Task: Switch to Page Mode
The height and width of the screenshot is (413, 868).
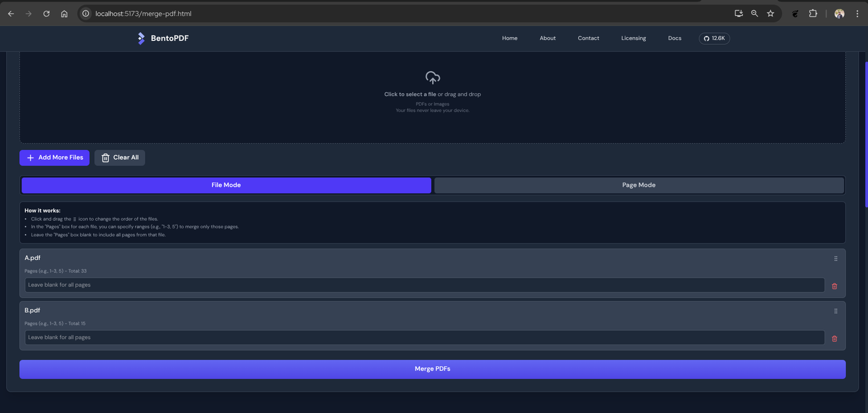Action: (x=639, y=185)
